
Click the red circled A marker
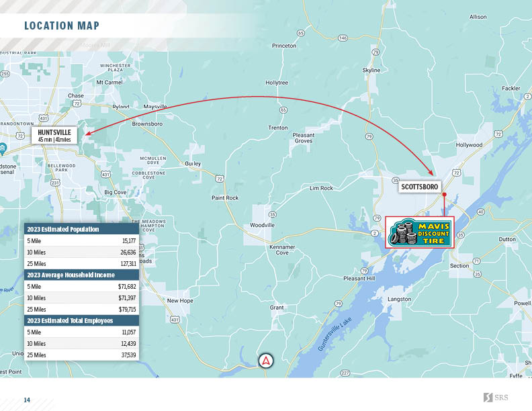coord(265,361)
